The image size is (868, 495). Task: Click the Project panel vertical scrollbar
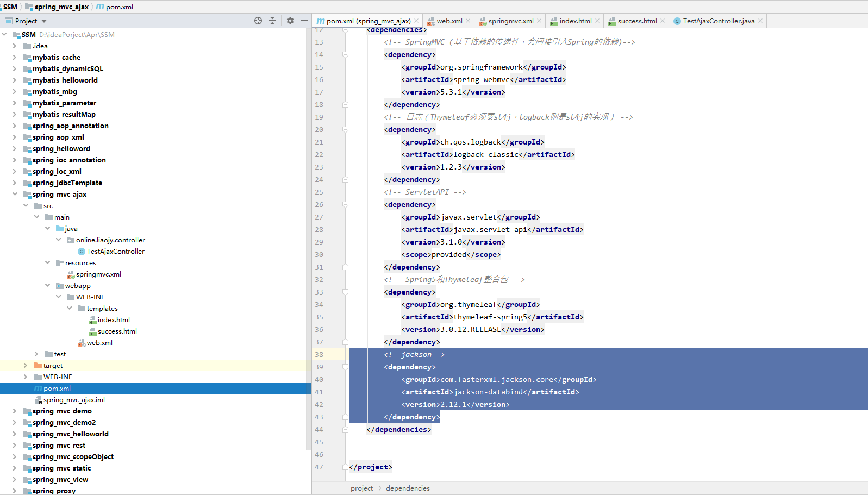pos(309,239)
